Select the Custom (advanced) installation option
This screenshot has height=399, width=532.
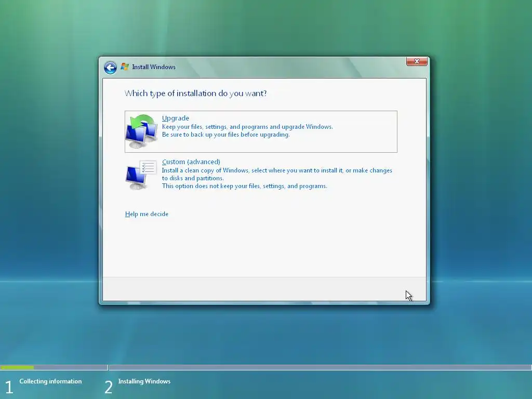pyautogui.click(x=261, y=174)
